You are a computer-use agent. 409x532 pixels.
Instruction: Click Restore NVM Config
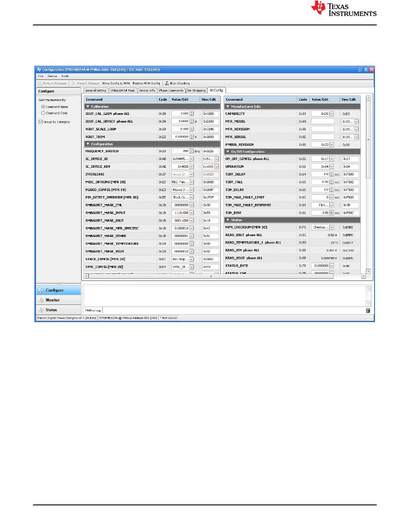coord(146,83)
